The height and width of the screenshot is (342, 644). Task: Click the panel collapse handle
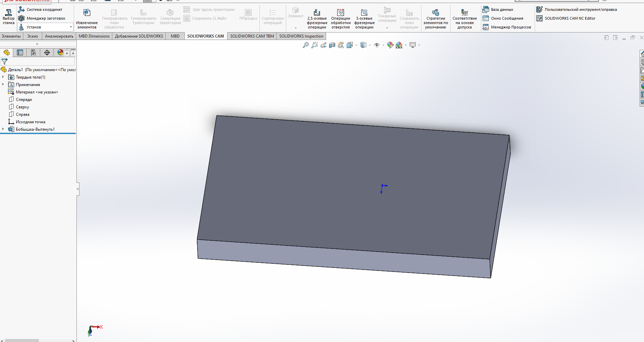(x=78, y=189)
